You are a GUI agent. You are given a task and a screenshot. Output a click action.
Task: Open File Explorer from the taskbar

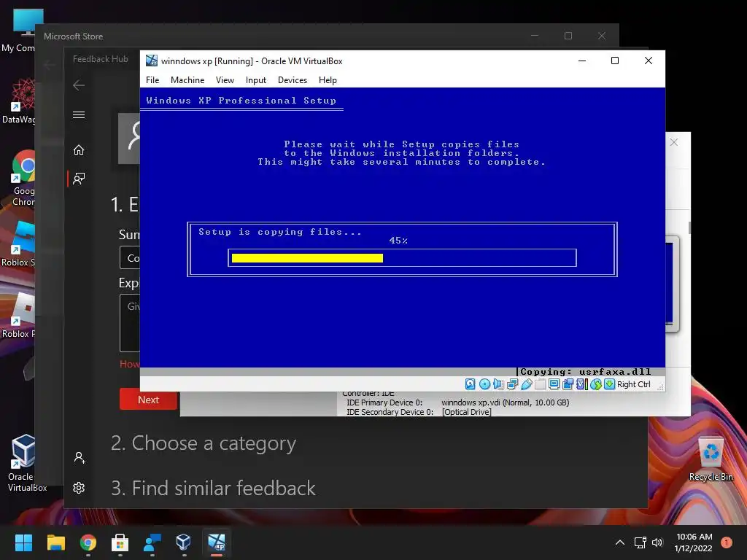55,542
